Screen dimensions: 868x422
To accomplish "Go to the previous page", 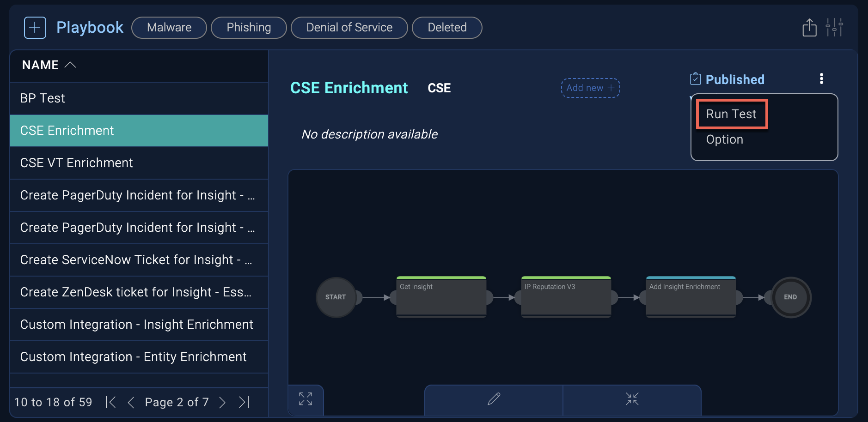I will (131, 402).
